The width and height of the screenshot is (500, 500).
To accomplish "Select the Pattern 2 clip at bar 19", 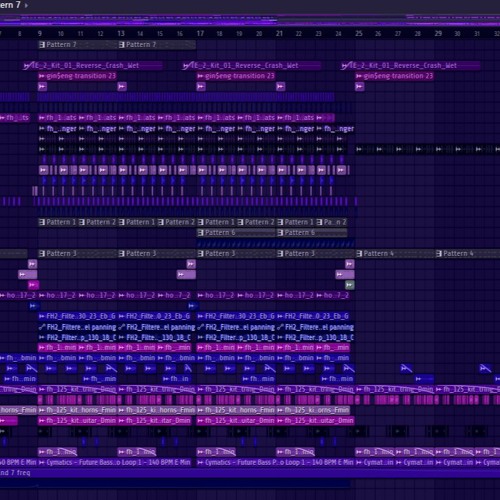I will coord(256,222).
